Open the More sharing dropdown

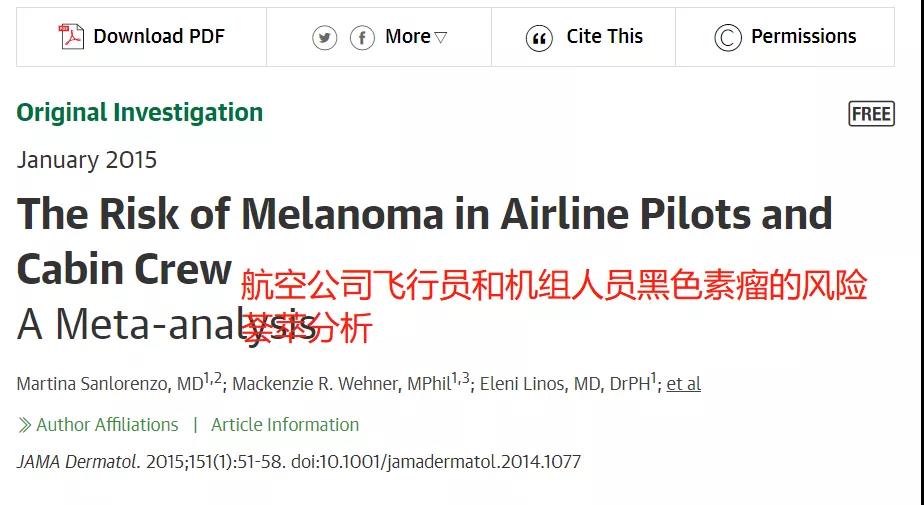[416, 37]
